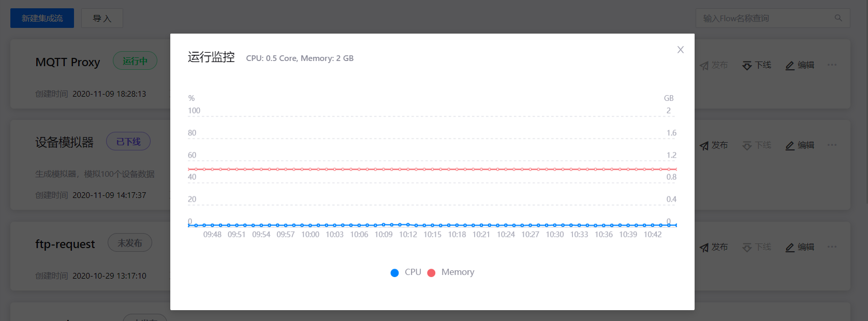The image size is (868, 321).
Task: Click 下线 icon for MQTT Proxy
Action: tap(747, 66)
